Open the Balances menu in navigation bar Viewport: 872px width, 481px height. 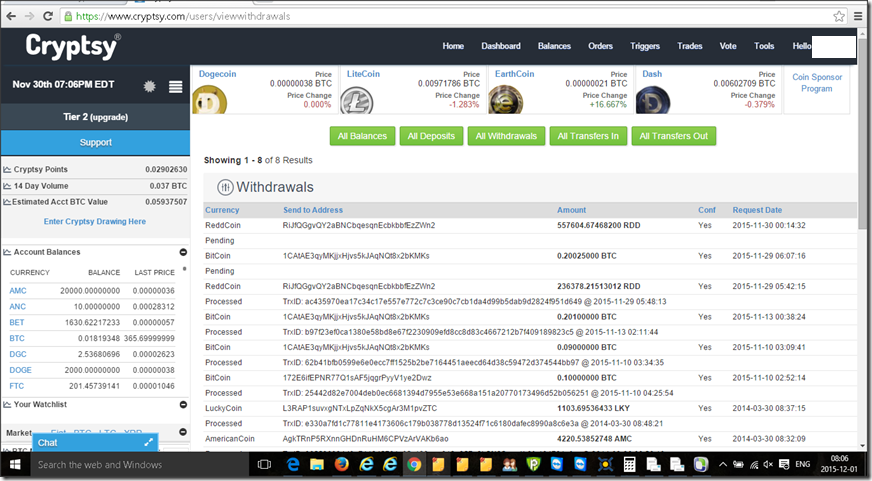coord(554,46)
